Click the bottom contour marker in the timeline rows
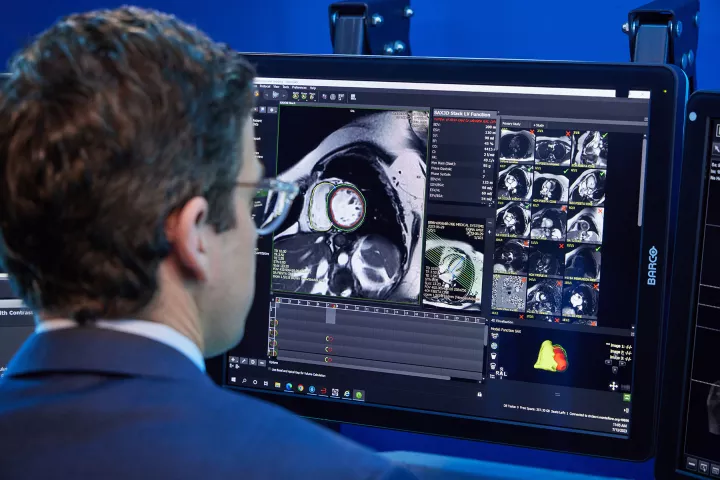 click(x=328, y=360)
